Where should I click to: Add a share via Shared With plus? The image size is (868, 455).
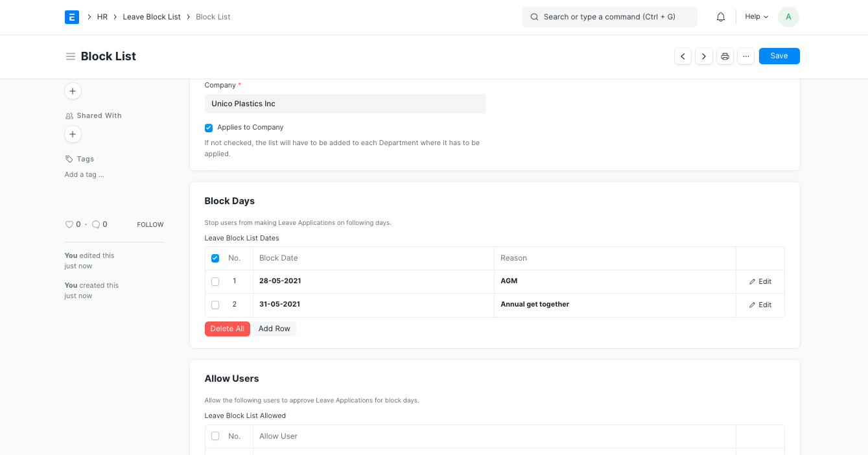point(73,134)
